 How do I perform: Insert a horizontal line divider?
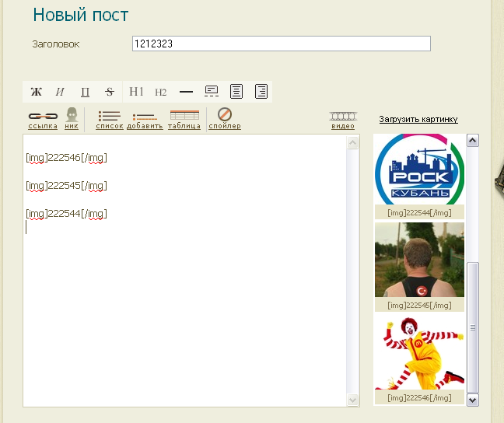(186, 92)
